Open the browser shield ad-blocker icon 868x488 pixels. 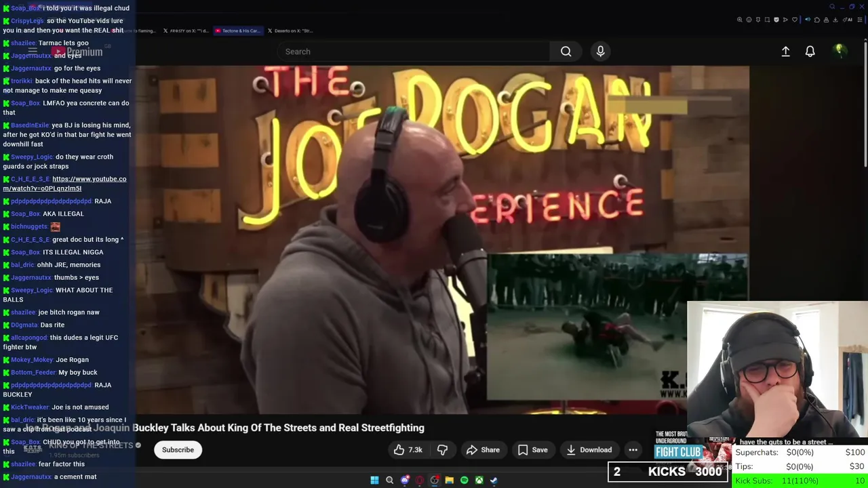tap(776, 20)
